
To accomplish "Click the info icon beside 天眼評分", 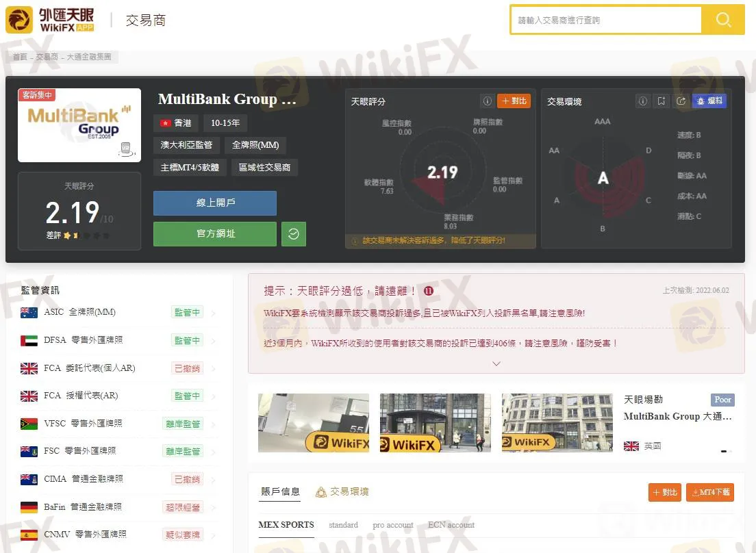I will [x=488, y=101].
